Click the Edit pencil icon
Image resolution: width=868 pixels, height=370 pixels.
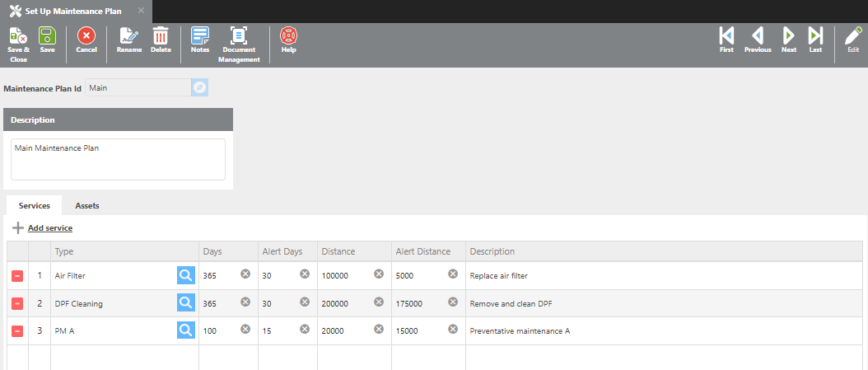point(852,36)
